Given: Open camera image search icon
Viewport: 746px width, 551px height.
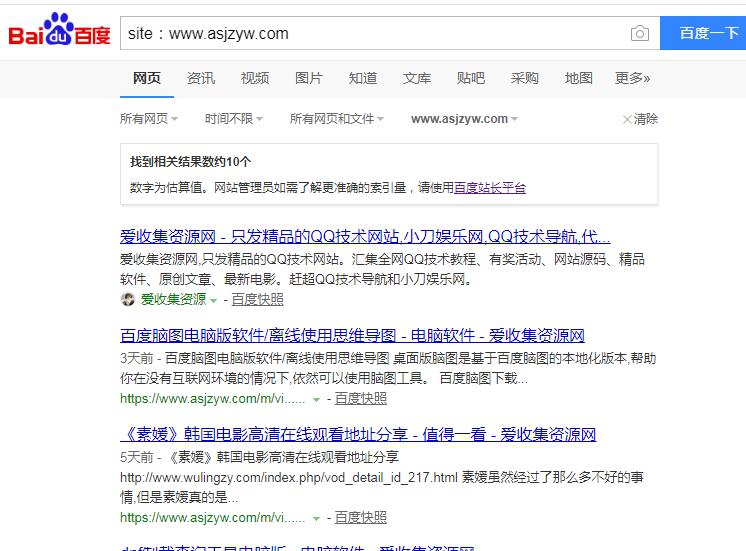Looking at the screenshot, I should tap(639, 33).
